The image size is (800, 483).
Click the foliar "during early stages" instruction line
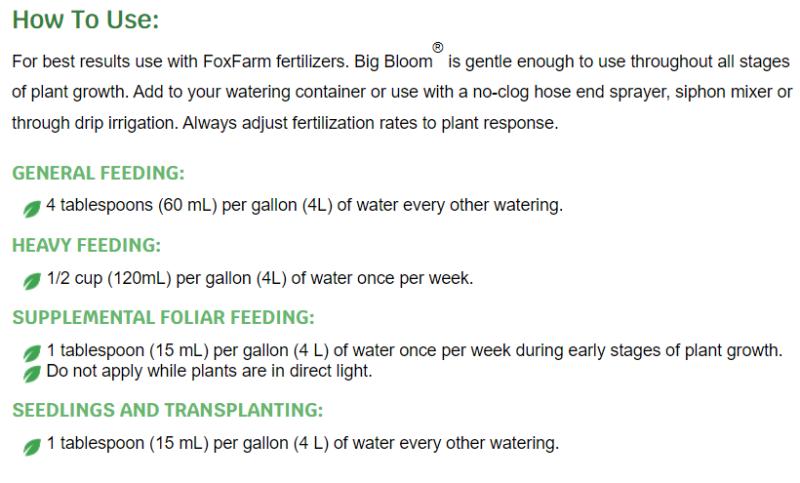414,351
